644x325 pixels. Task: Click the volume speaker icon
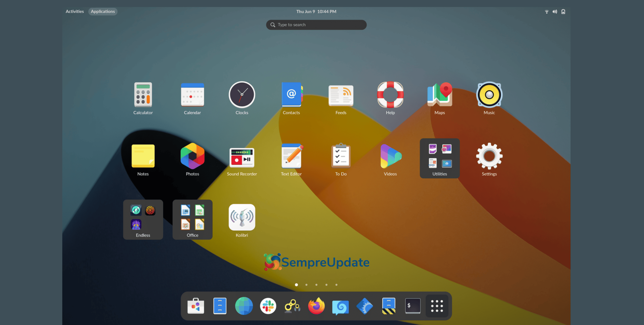[555, 12]
